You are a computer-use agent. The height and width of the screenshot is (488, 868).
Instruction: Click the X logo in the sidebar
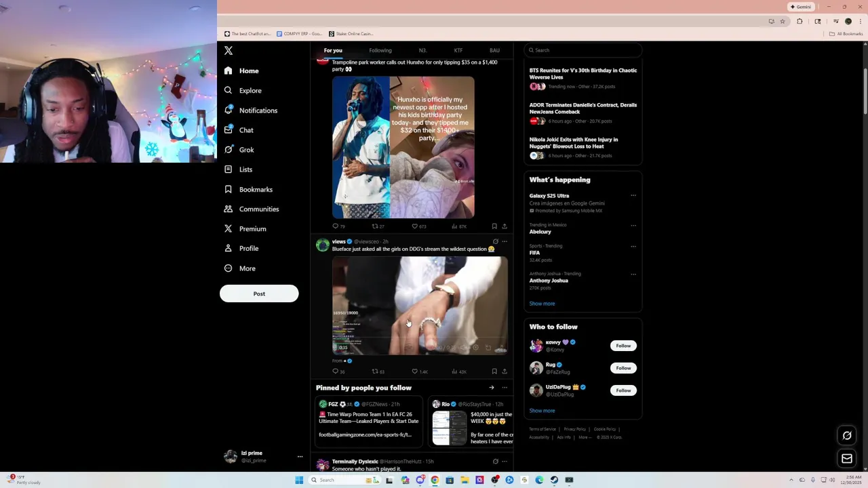tap(229, 51)
